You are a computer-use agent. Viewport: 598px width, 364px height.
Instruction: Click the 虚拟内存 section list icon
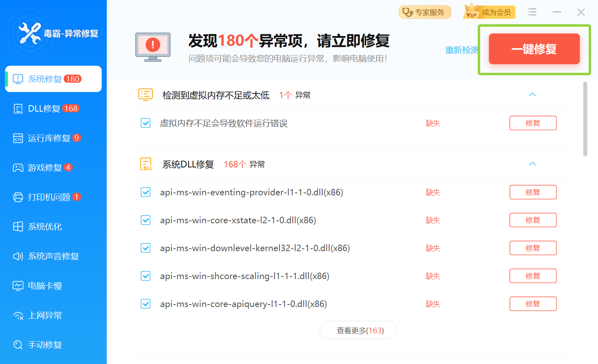click(146, 95)
